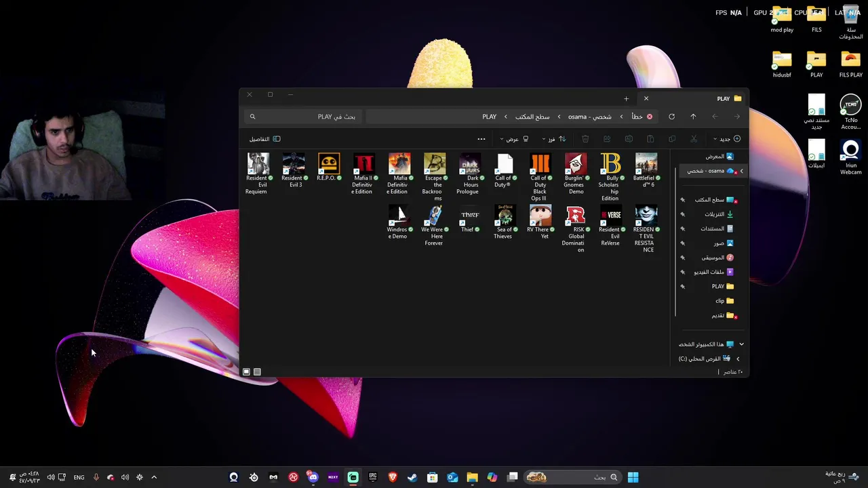Select the PLAY tab in File Explorer
Viewport: 868px width, 488px height.
(x=695, y=99)
